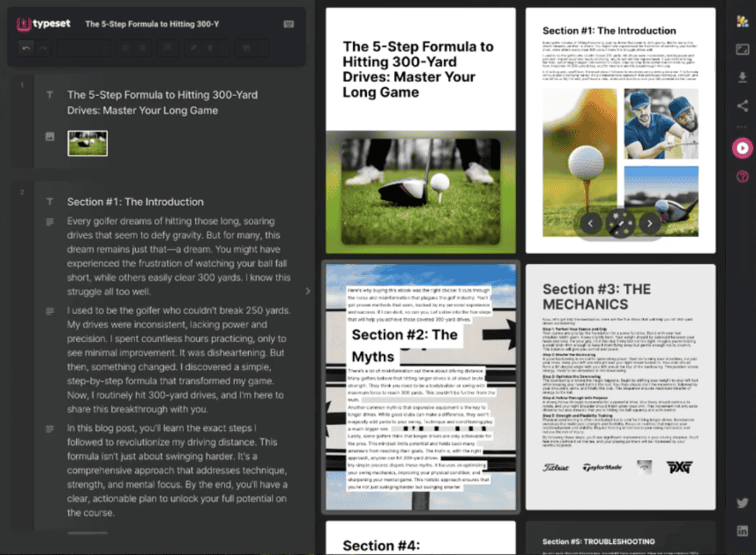The image size is (756, 555).
Task: Select the golf club thumbnail in editor
Action: pyautogui.click(x=87, y=143)
